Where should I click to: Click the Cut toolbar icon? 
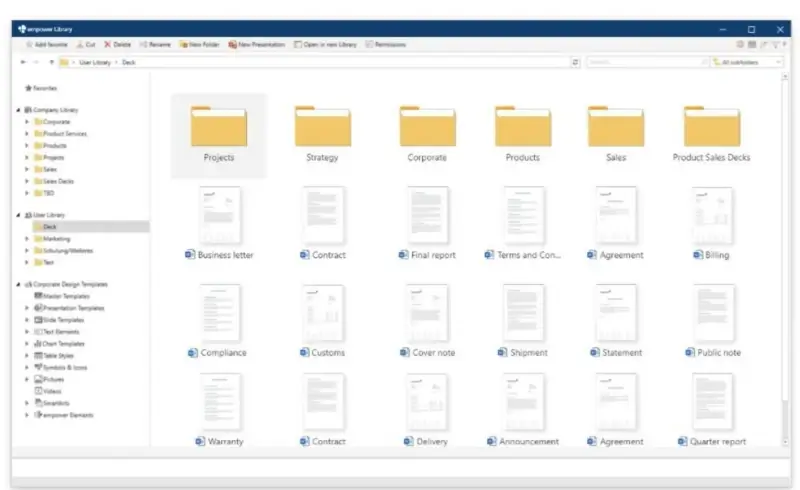[x=86, y=45]
